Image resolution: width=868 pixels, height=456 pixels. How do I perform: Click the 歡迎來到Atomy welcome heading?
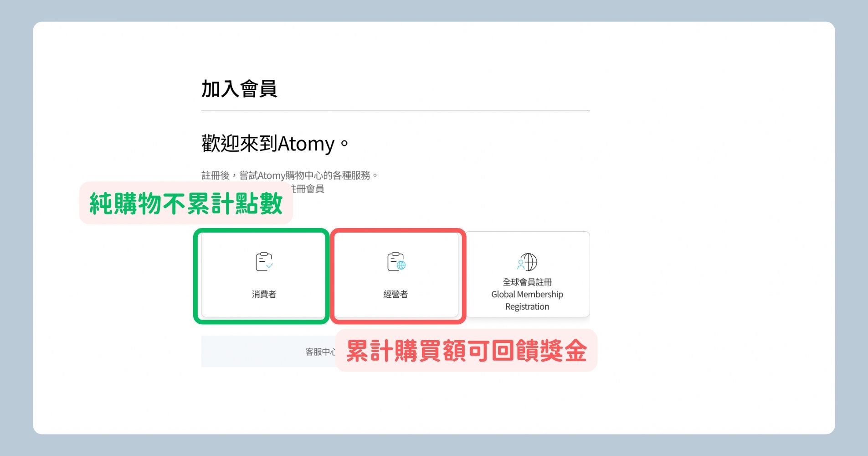[x=274, y=144]
